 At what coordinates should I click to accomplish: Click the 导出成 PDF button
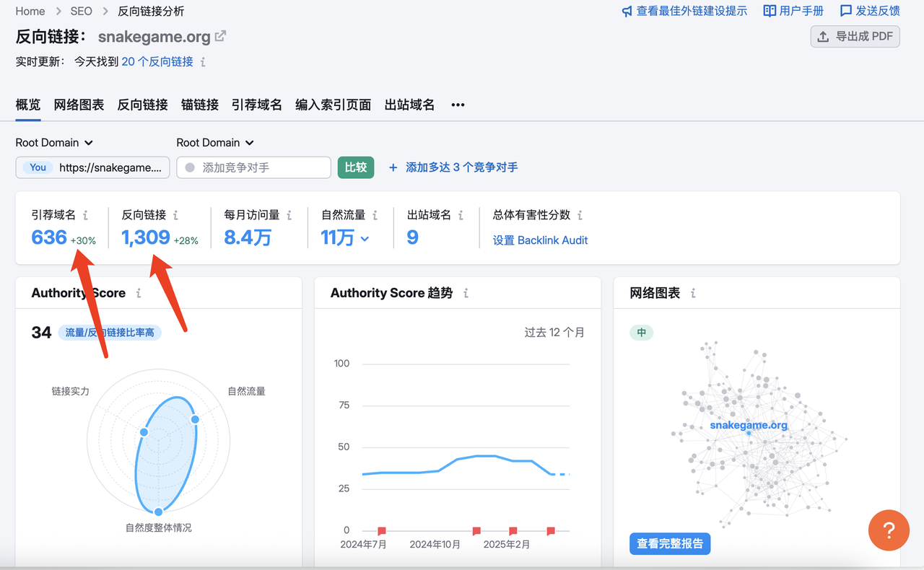855,36
